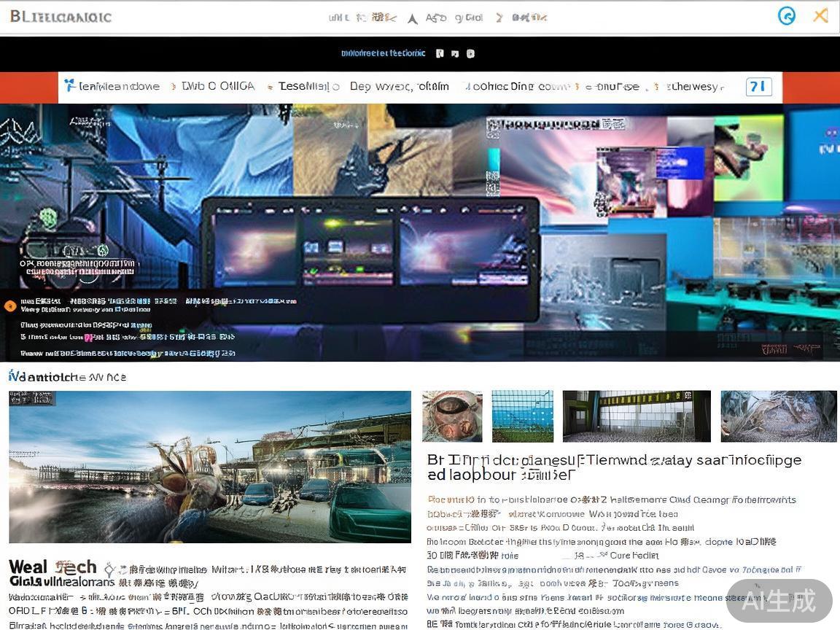Click the 'BLitelcanaioic' site logo

point(61,16)
